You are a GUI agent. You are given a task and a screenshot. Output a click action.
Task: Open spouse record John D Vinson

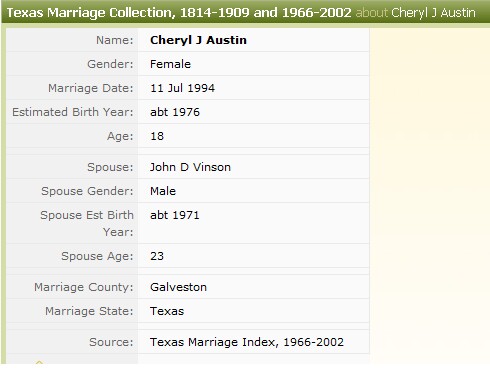point(190,167)
